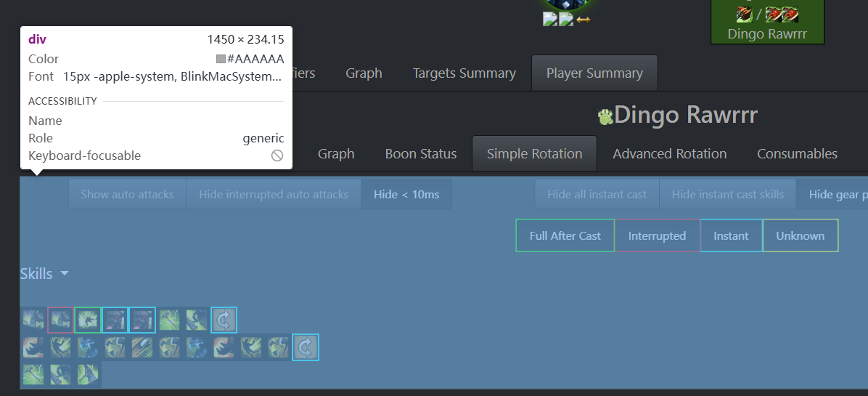Click the Interrupted legend box
Screen dimensions: 868x396
[x=657, y=235]
